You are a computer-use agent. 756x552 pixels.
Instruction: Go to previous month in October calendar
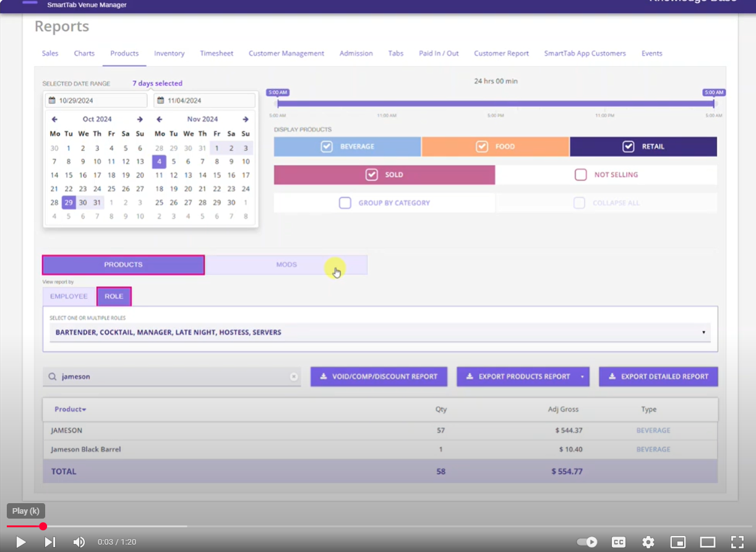54,119
